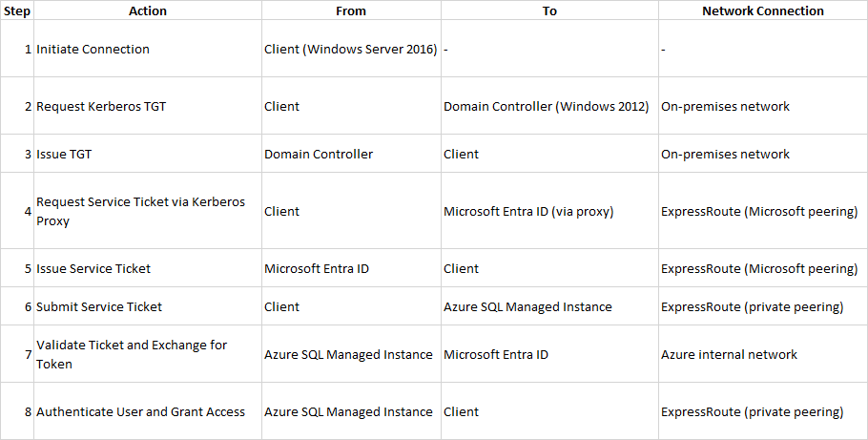Select the 'To' column header

pyautogui.click(x=549, y=10)
